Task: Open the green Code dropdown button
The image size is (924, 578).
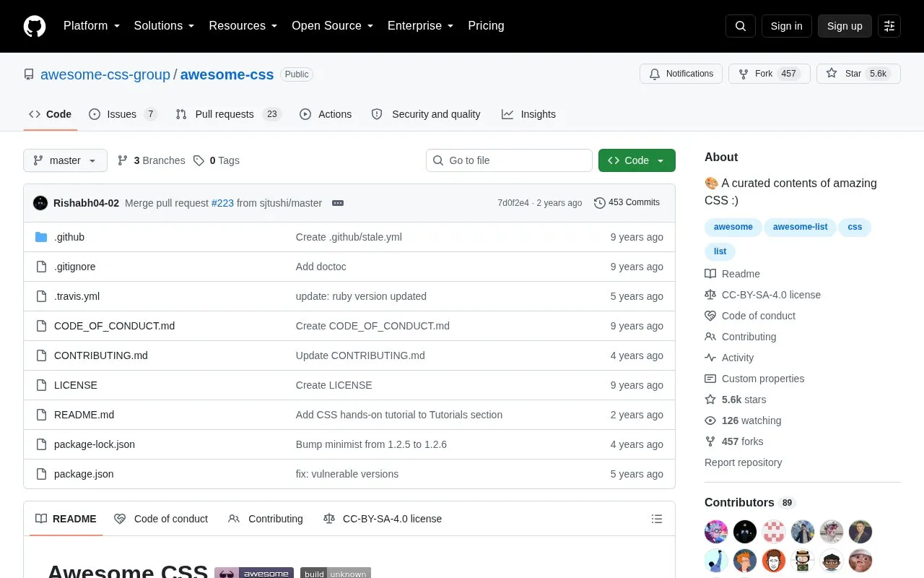Action: [637, 160]
